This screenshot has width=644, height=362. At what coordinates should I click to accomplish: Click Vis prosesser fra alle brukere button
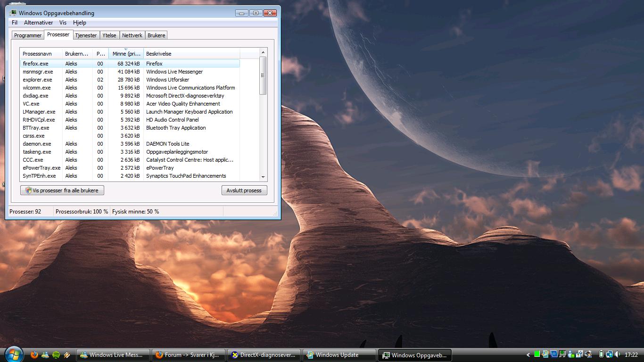(62, 190)
